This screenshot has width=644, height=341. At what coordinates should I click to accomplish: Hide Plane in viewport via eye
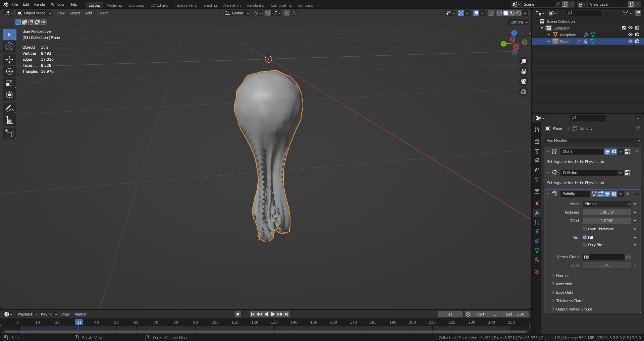630,41
